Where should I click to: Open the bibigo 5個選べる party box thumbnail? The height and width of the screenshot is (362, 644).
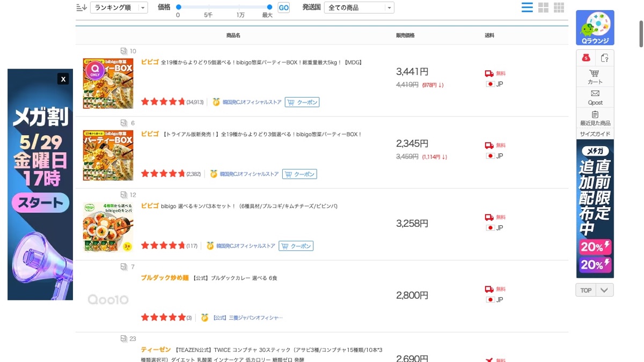(108, 83)
